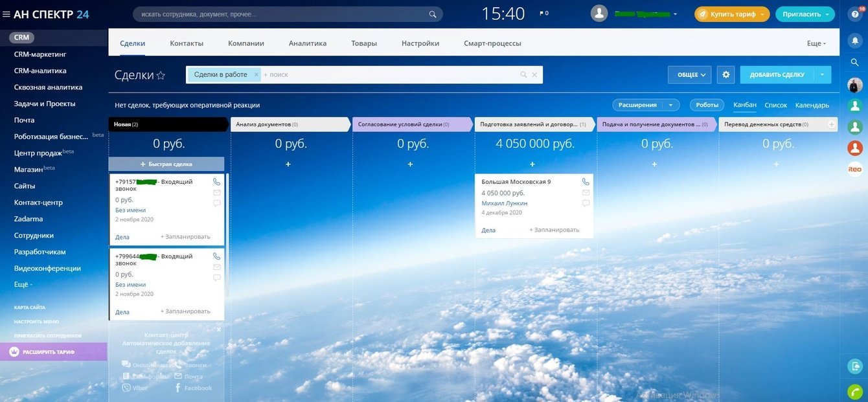This screenshot has width=868, height=402.
Task: Expand Купить тариф dropdown arrow
Action: pos(762,14)
